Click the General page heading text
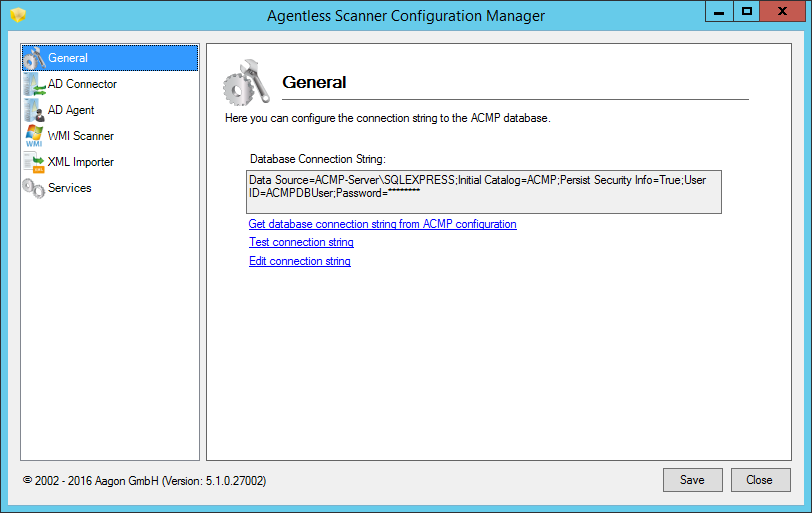This screenshot has width=812, height=513. (x=314, y=82)
